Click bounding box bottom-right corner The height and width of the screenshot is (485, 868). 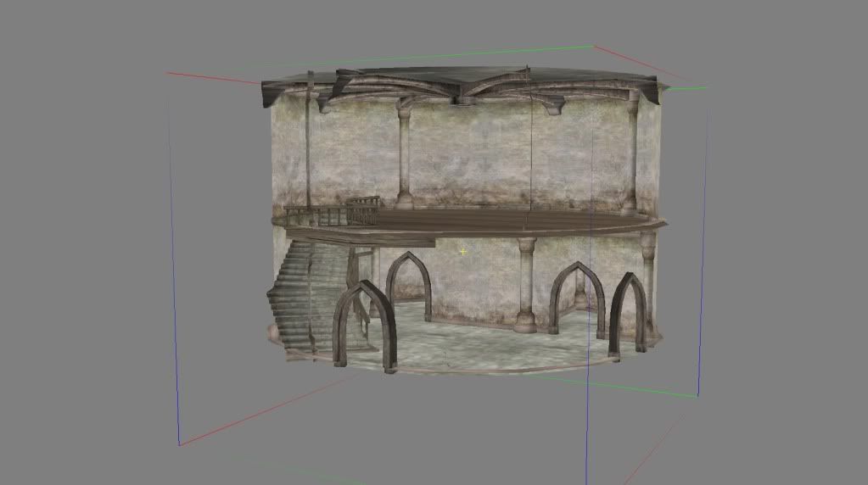point(697,396)
